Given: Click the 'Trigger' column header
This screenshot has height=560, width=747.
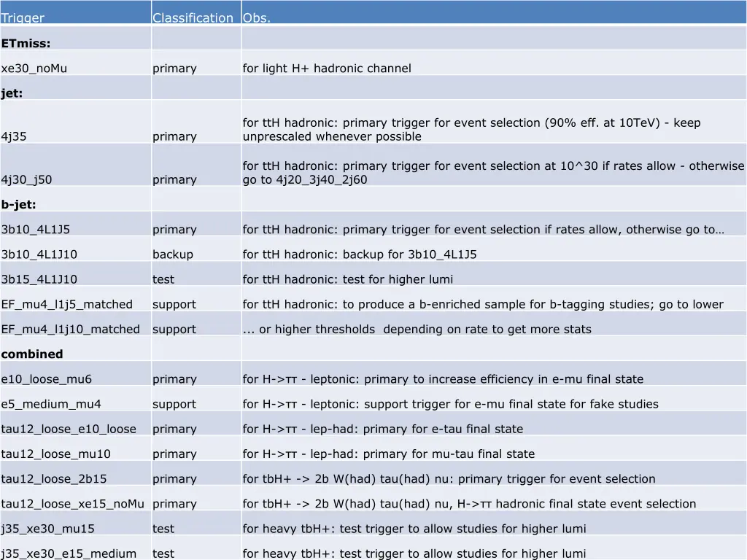Looking at the screenshot, I should pos(75,12).
